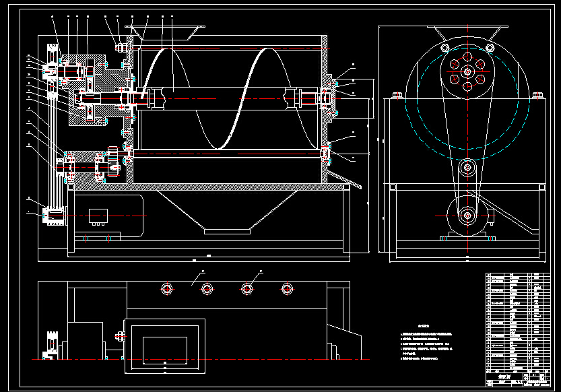
Task: Select the technical requirements heading text
Action: click(x=423, y=326)
